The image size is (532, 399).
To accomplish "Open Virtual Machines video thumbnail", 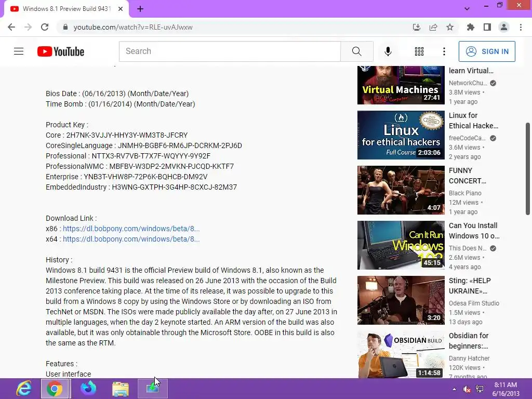I will [x=401, y=85].
